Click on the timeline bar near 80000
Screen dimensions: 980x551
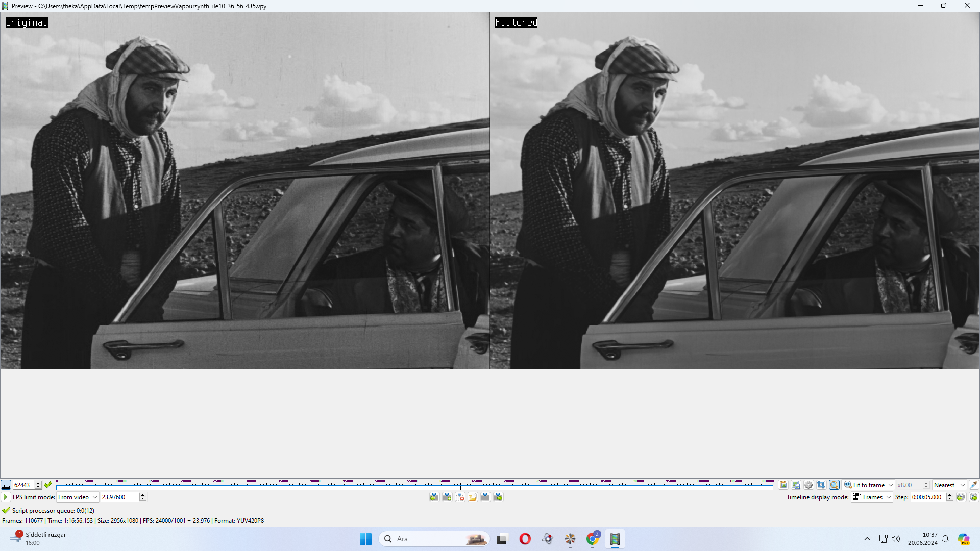click(x=574, y=487)
